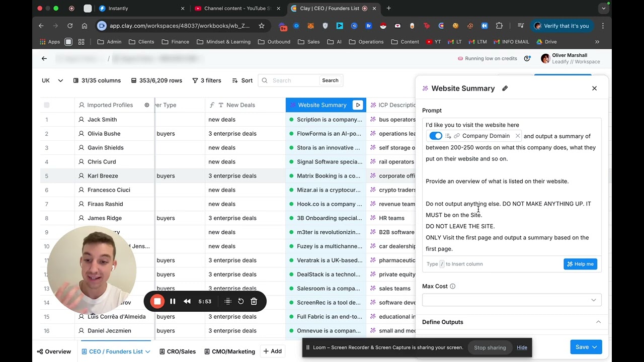644x362 pixels.
Task: Remove the Company Domain token with its X
Action: click(x=517, y=136)
